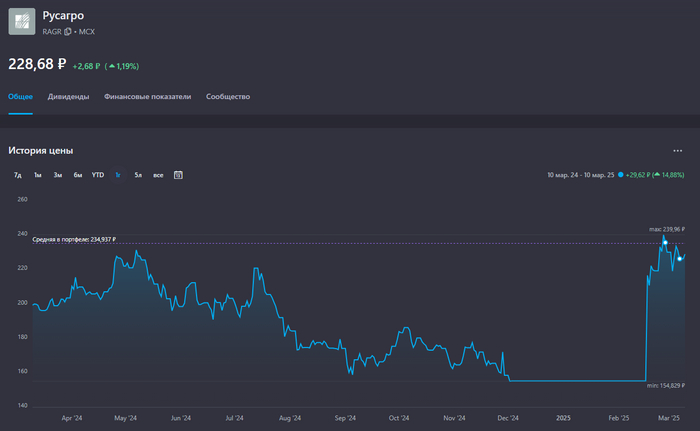The image size is (700, 431).
Task: Select the 7д time range
Action: 18,175
